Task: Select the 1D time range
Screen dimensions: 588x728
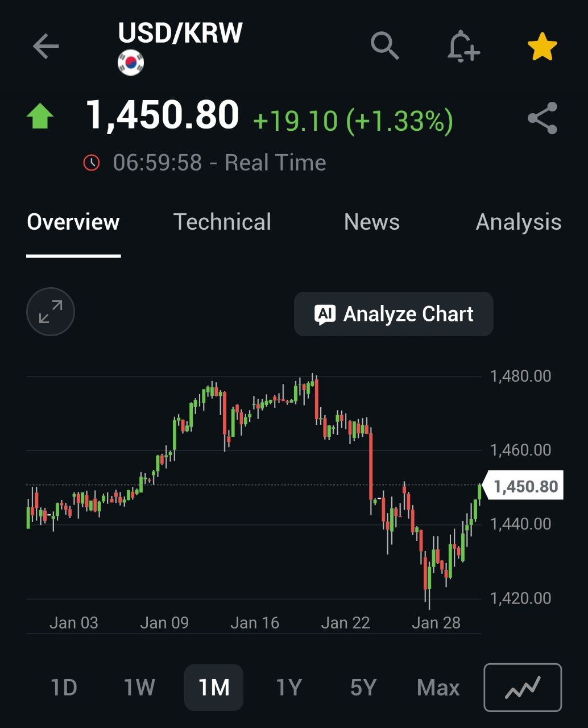Action: [x=64, y=688]
